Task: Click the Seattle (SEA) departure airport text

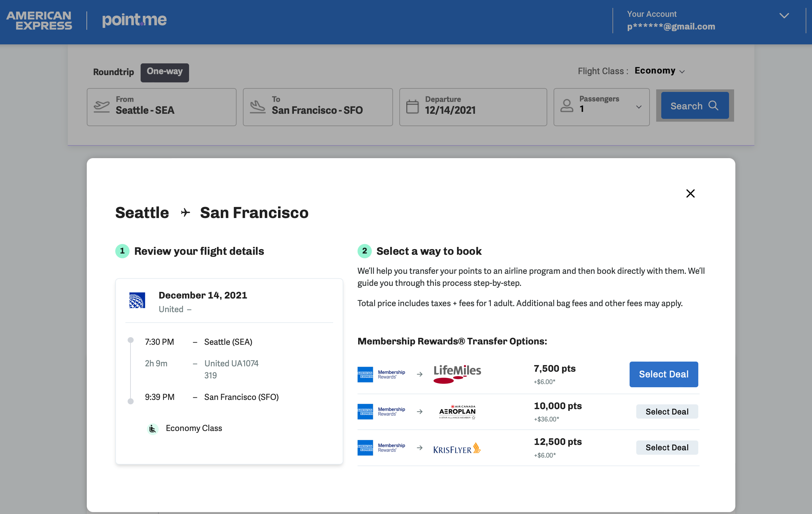Action: coord(228,342)
